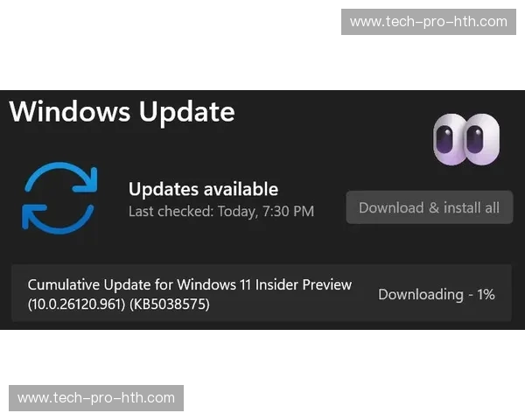Screen dimensions: 525x420
Task: Click the lower arrow of the sync icon
Action: tap(58, 219)
